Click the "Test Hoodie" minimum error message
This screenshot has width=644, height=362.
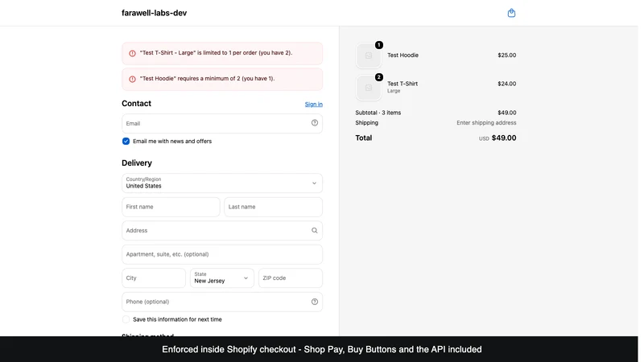(x=207, y=78)
